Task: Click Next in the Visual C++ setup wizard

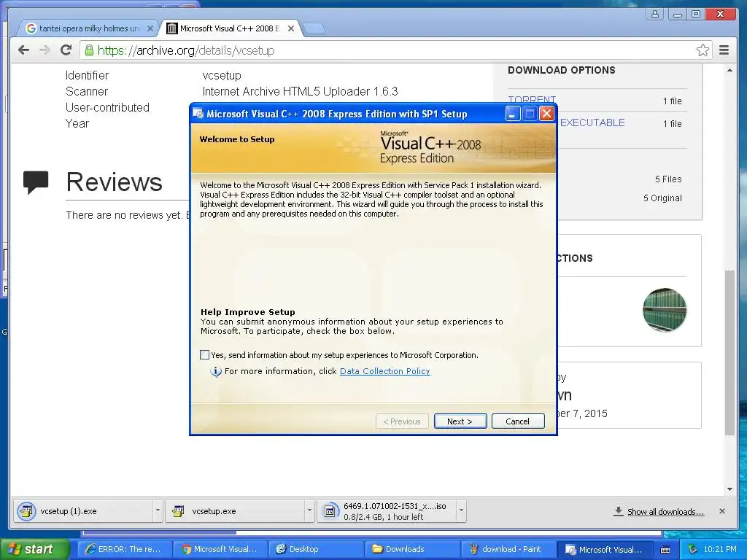Action: pos(460,421)
